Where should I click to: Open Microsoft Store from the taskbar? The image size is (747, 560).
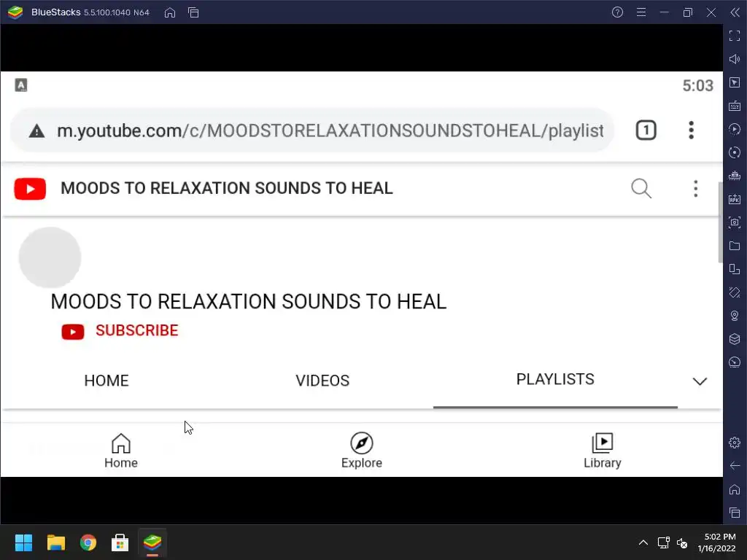click(120, 542)
